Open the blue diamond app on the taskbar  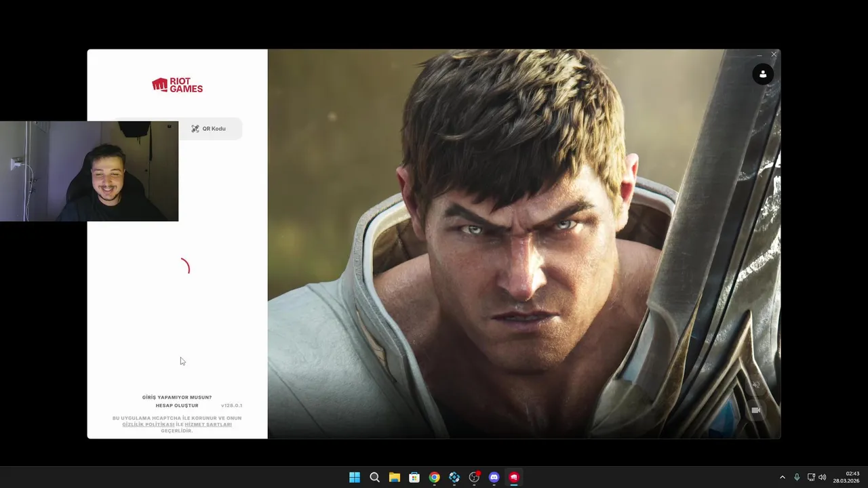454,477
